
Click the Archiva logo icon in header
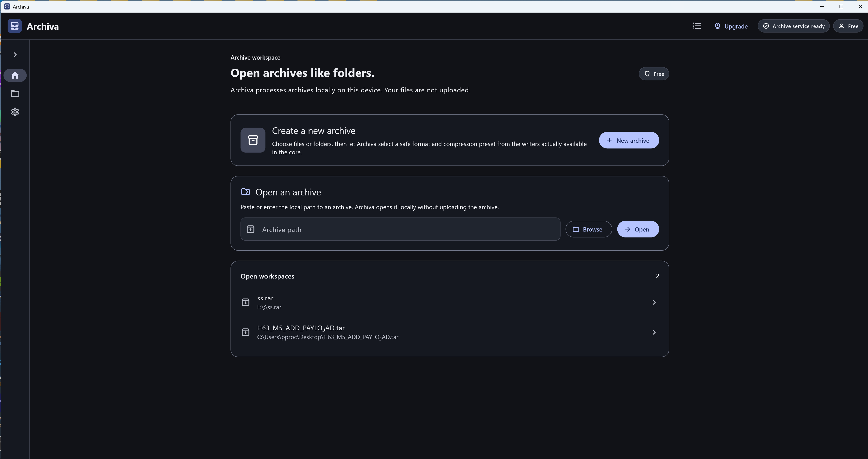[x=14, y=26]
